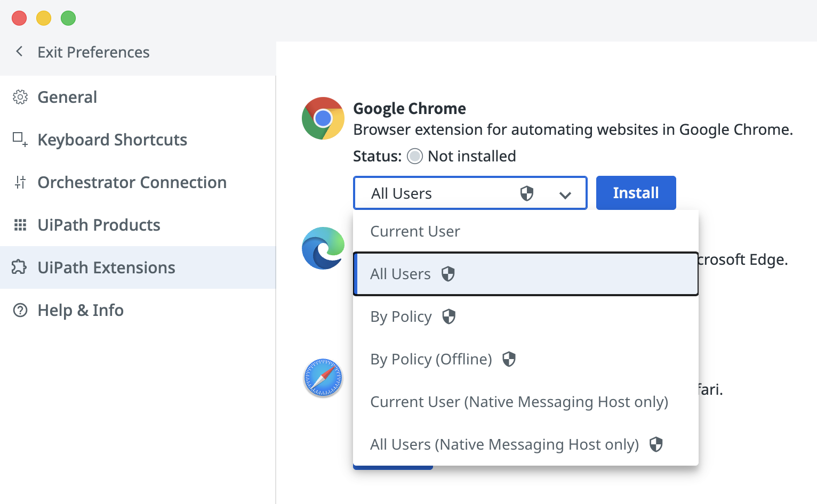Click the macOS red close window button
This screenshot has height=504, width=817.
click(19, 18)
